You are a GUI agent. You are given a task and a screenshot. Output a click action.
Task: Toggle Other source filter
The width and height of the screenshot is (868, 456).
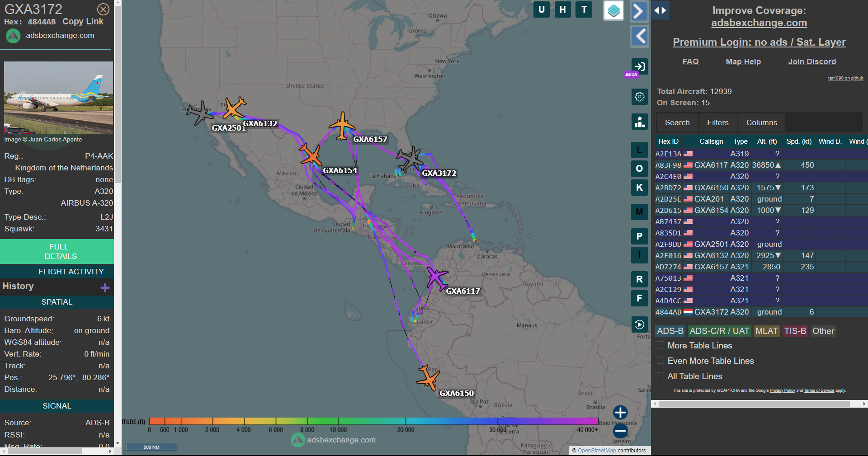tap(823, 331)
